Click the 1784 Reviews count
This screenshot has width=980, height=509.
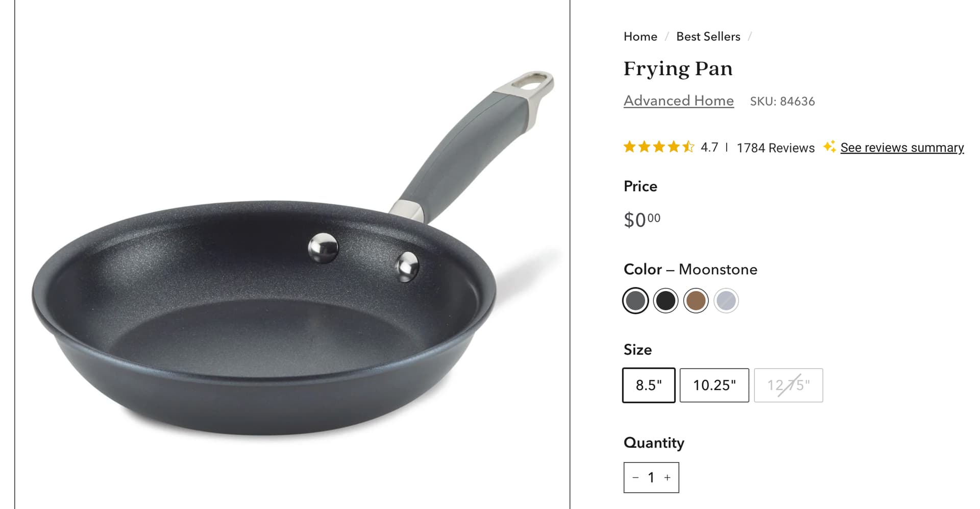tap(776, 148)
